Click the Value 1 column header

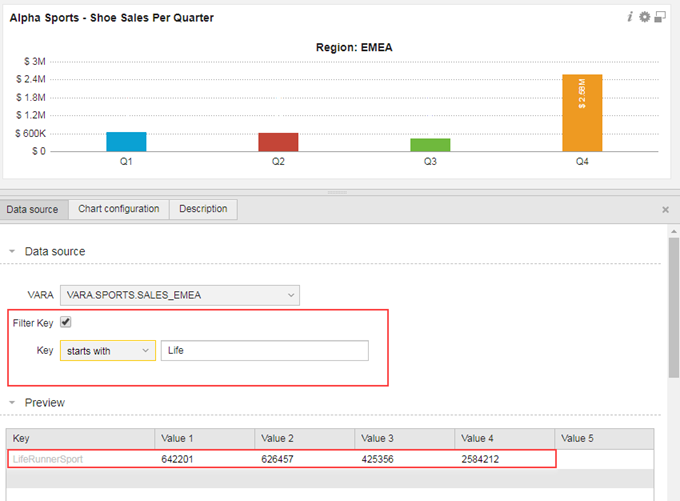[205, 438]
